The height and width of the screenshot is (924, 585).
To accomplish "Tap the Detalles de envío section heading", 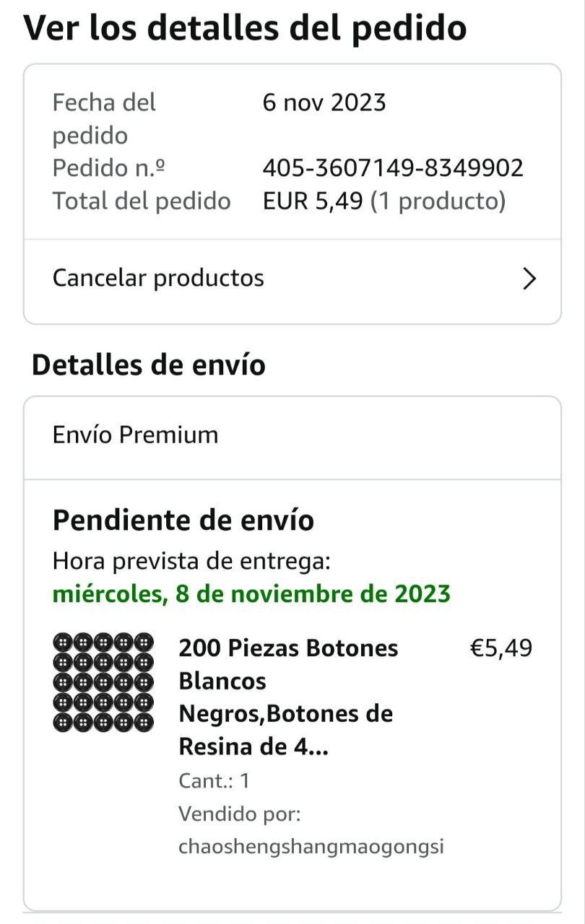I will (149, 365).
